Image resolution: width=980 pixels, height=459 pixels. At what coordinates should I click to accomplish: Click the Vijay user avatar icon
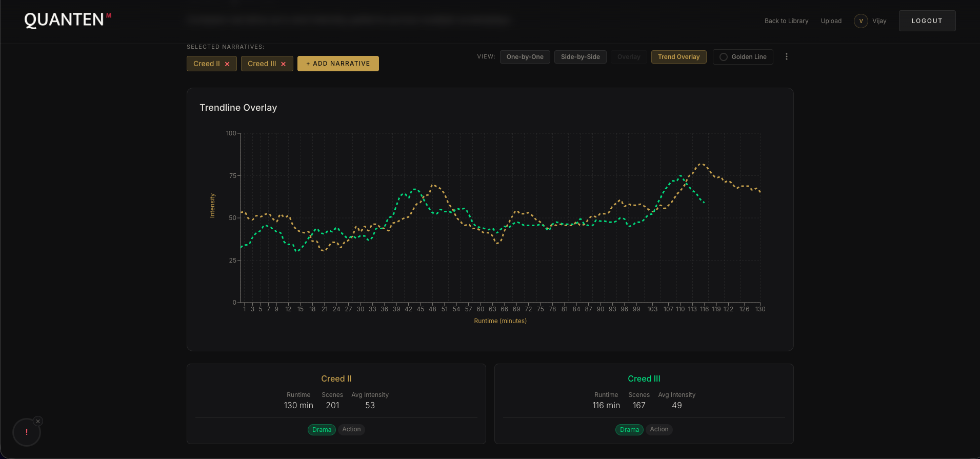(861, 21)
